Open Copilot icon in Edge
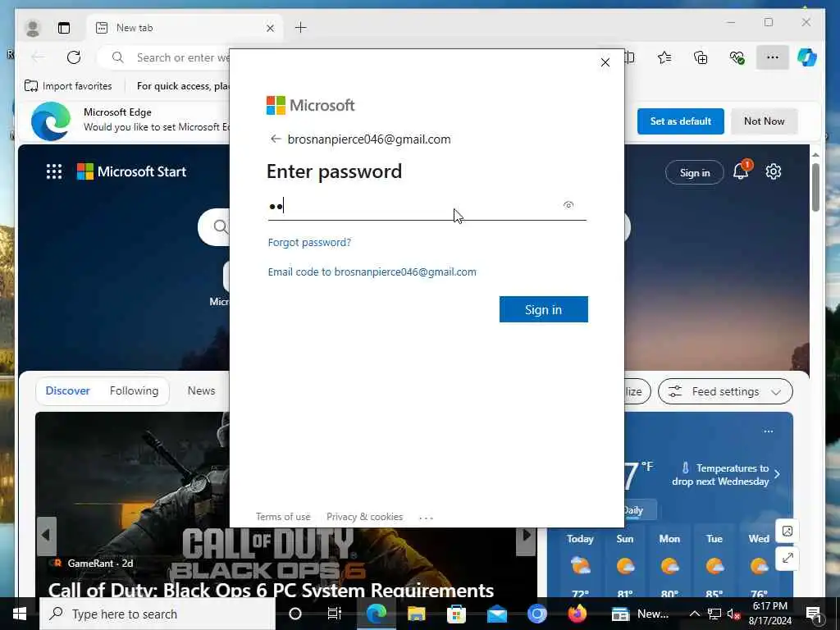 tap(807, 57)
